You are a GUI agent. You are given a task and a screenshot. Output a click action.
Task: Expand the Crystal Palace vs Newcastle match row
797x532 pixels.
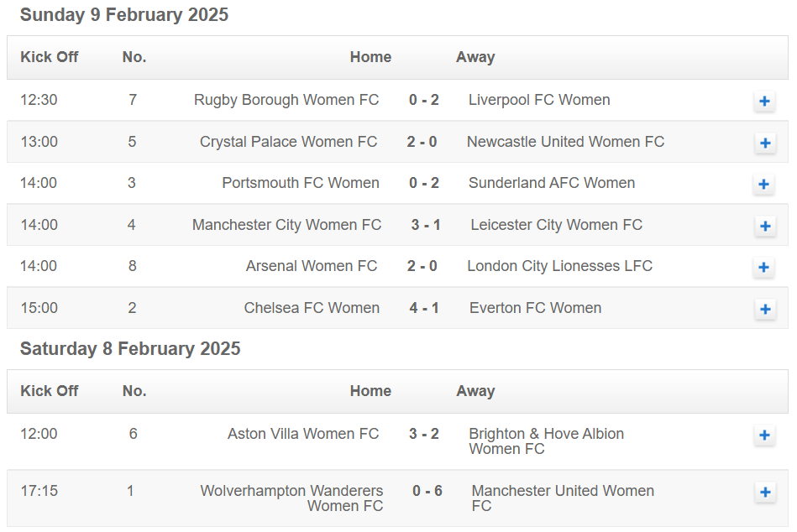tap(764, 143)
